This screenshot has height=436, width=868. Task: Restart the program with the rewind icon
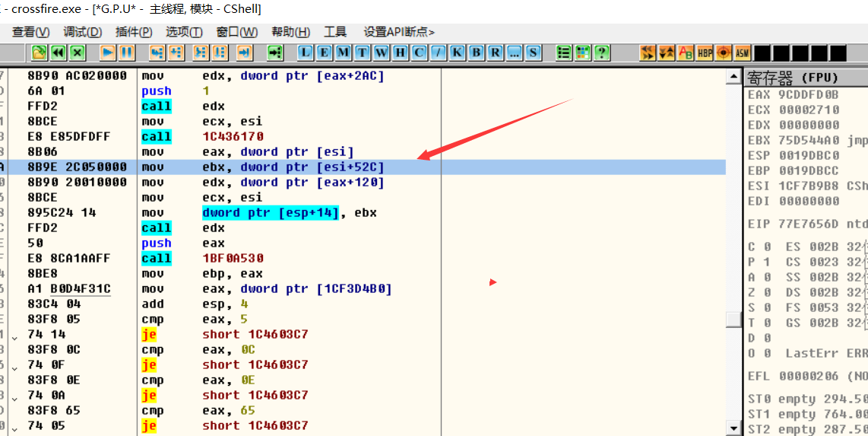click(x=58, y=53)
